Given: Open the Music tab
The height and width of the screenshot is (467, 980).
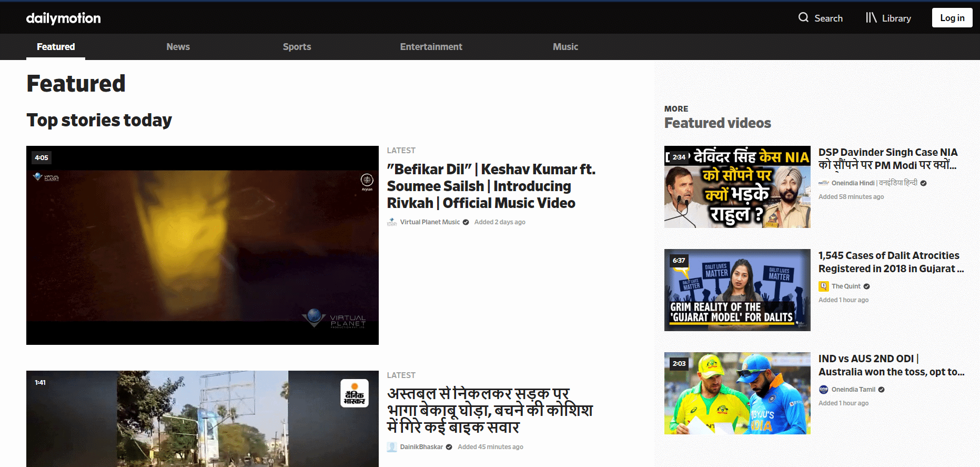Looking at the screenshot, I should tap(565, 47).
